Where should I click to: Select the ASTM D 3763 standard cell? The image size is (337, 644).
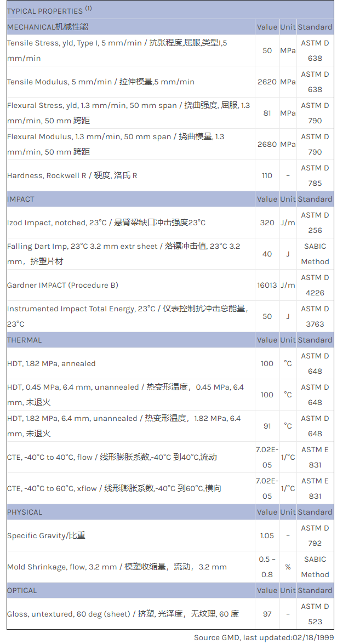click(x=315, y=316)
